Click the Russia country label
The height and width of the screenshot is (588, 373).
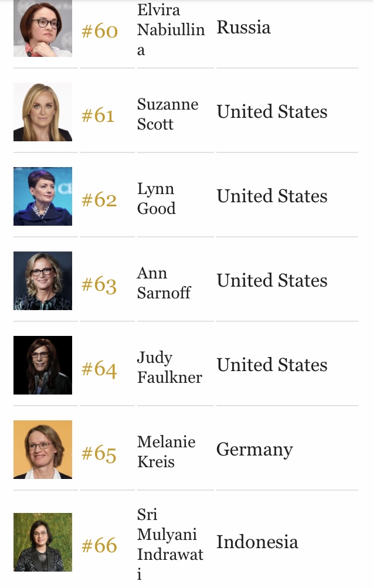point(243,28)
